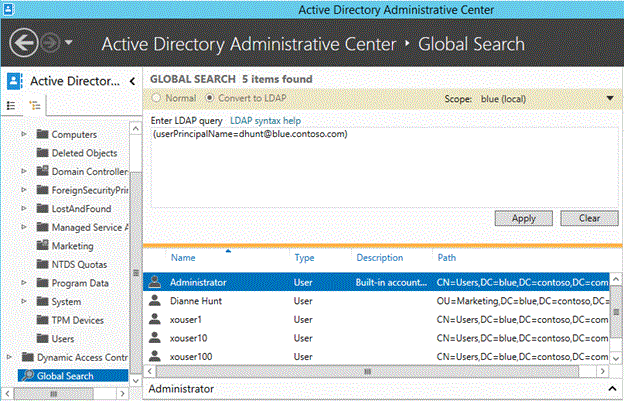Click the Forward navigation arrow button
This screenshot has height=401, width=624.
(x=51, y=43)
